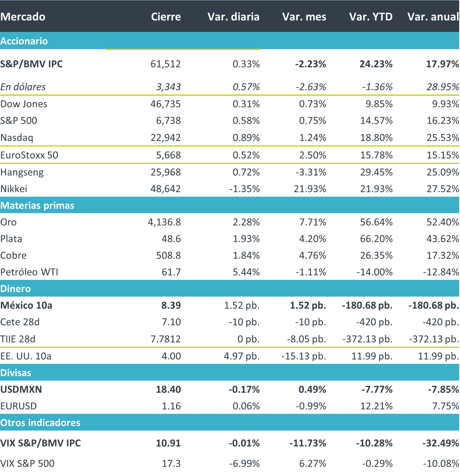The width and height of the screenshot is (460, 476).
Task: Click the EuroStoxx 50 row label
Action: click(29, 155)
